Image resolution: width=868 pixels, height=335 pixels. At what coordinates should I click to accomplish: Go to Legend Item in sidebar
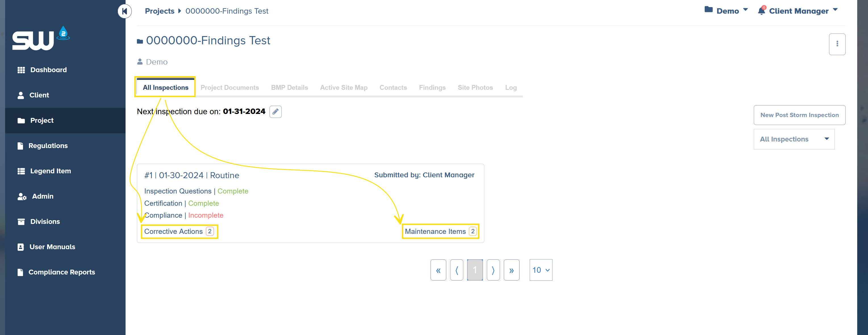[50, 171]
